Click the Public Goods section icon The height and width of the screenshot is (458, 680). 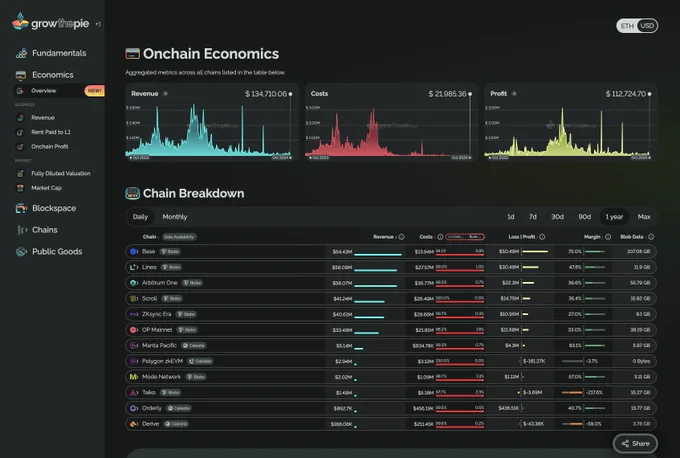coord(21,252)
